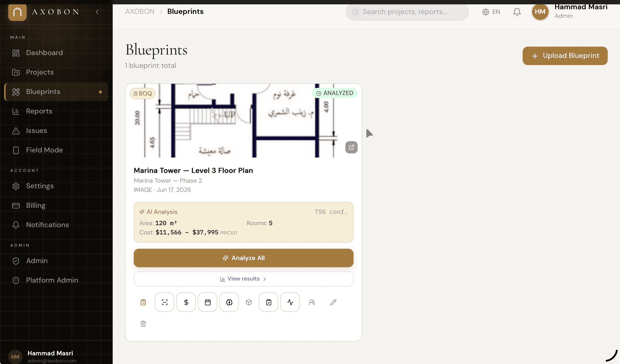Go to Projects in the sidebar

(x=56, y=72)
